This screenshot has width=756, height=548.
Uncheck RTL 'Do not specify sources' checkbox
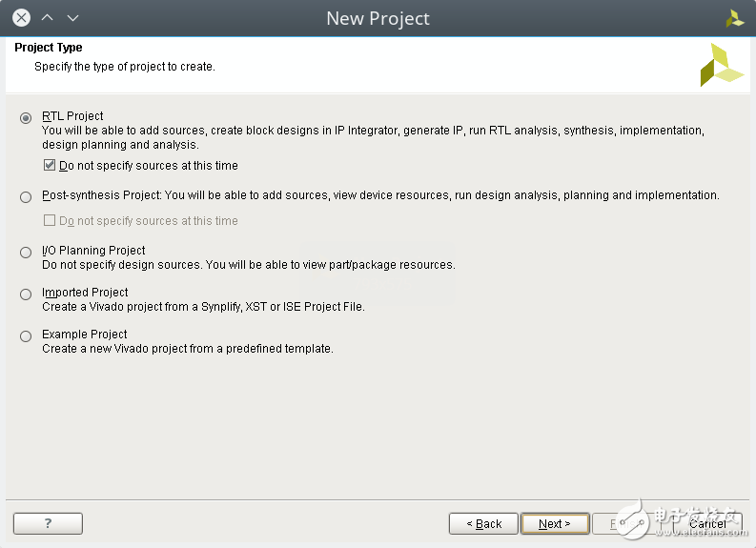pyautogui.click(x=51, y=166)
